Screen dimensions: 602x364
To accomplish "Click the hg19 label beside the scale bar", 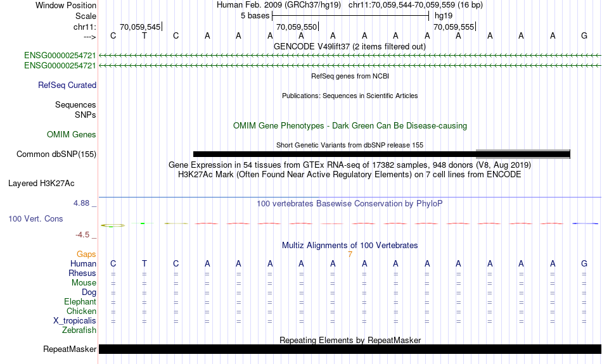I will pyautogui.click(x=444, y=16).
